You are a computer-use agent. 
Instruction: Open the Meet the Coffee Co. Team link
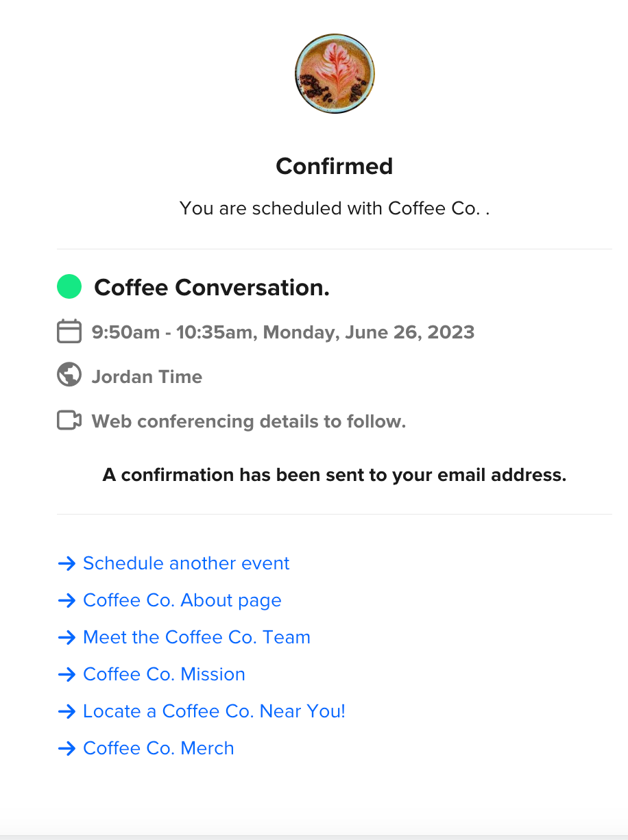(196, 637)
